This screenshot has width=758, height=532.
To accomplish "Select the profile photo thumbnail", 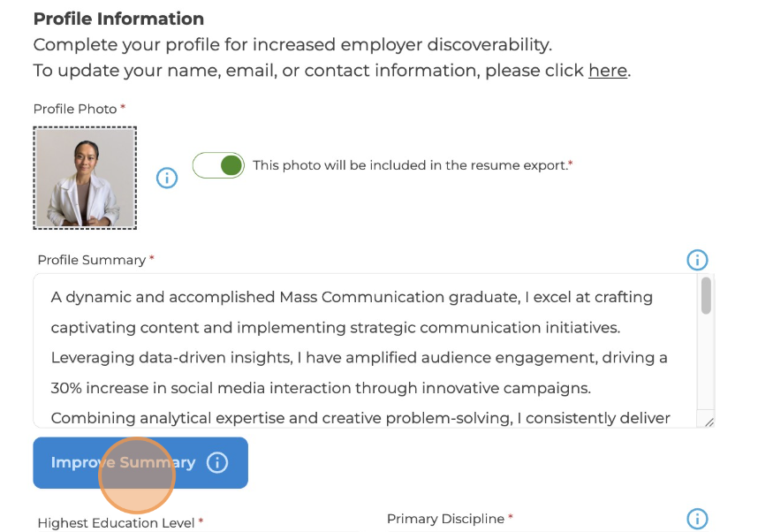I will 85,178.
